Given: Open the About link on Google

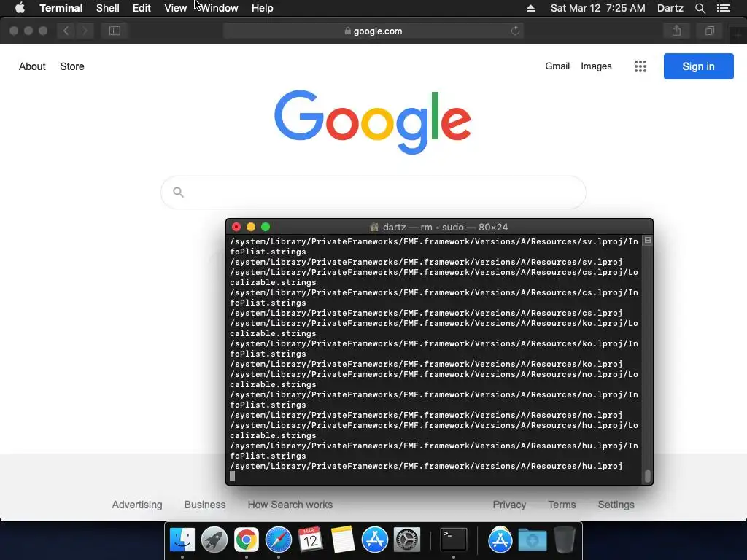Looking at the screenshot, I should click(32, 66).
